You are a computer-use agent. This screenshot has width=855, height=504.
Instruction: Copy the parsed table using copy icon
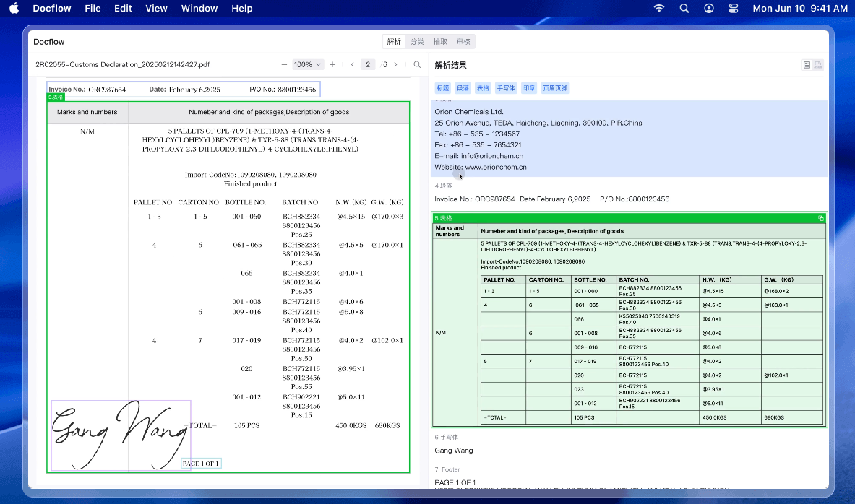820,217
